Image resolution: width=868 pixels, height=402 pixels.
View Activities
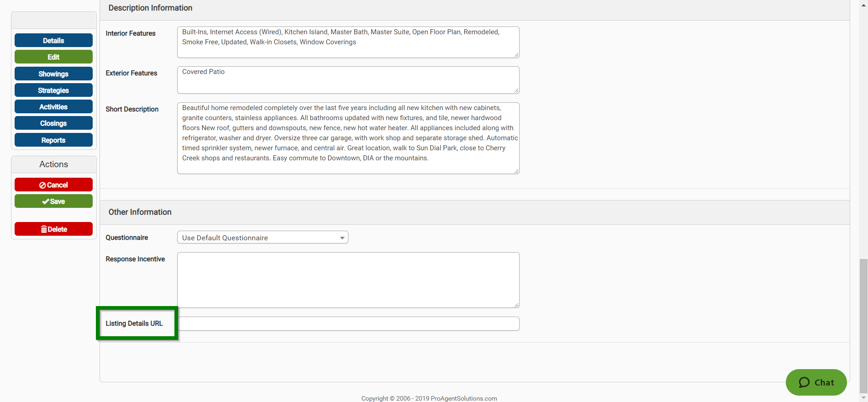pos(53,106)
